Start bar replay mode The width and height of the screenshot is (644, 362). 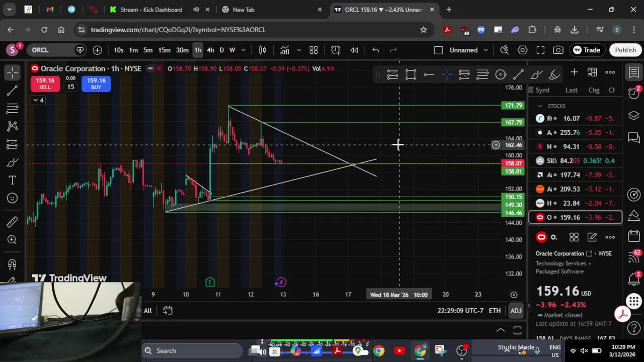pyautogui.click(x=354, y=50)
